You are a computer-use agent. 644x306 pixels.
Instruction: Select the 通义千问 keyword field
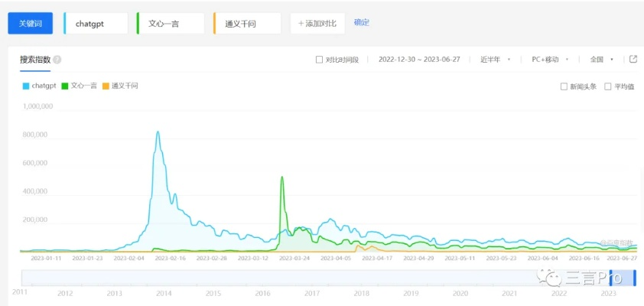(x=247, y=24)
